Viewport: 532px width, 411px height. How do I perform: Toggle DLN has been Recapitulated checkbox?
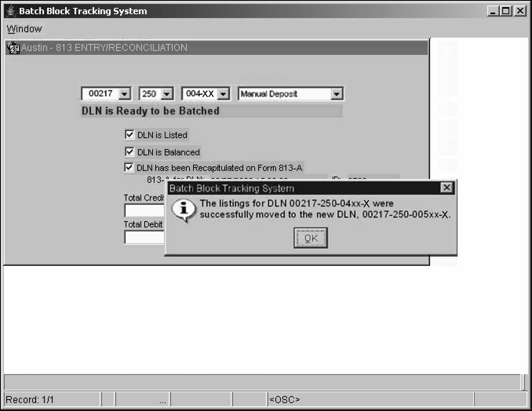(129, 168)
